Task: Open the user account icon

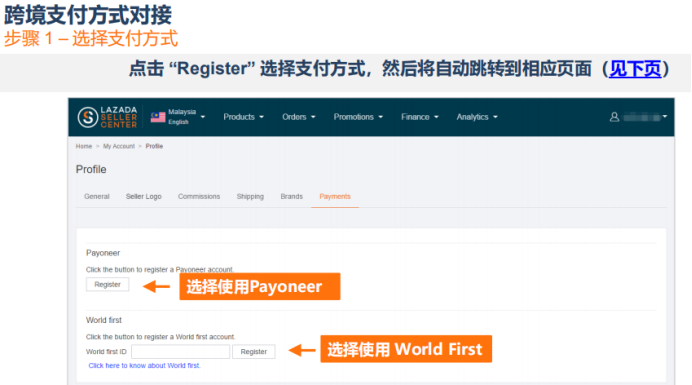Action: [x=614, y=117]
